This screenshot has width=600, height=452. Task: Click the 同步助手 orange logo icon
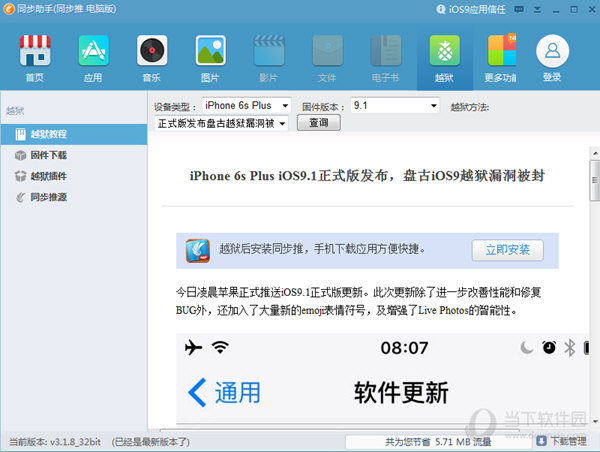click(x=9, y=9)
